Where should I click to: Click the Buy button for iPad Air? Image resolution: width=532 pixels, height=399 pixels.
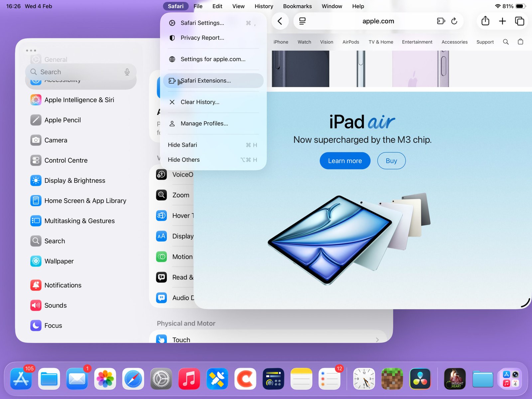(391, 161)
